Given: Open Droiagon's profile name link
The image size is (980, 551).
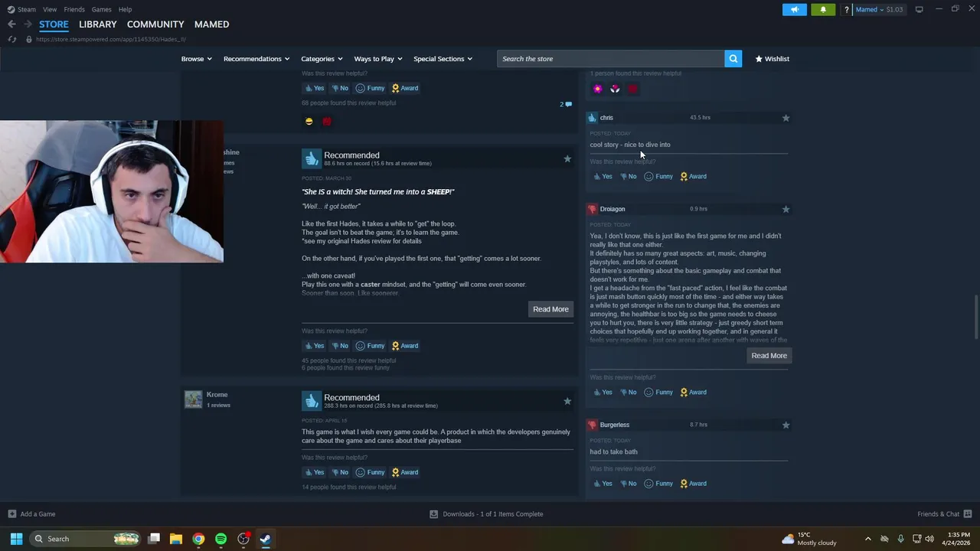Looking at the screenshot, I should [x=612, y=209].
